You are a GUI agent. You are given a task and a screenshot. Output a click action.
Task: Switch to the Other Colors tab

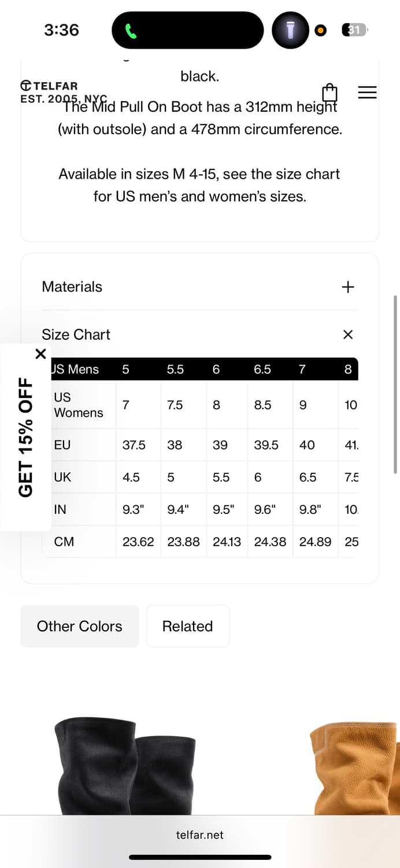(x=80, y=626)
